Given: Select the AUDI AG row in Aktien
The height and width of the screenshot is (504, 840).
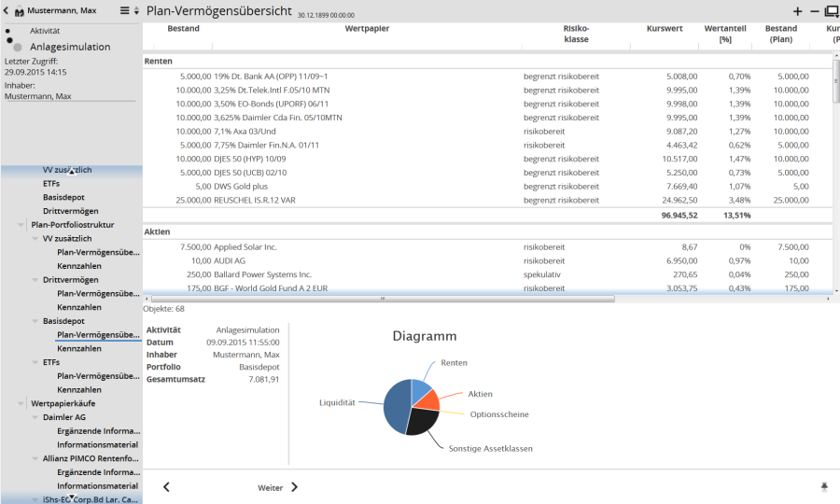Looking at the screenshot, I should 373,261.
